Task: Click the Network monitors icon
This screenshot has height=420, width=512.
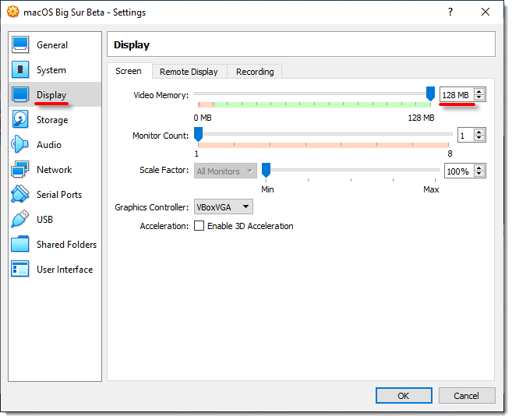Action: (x=20, y=169)
